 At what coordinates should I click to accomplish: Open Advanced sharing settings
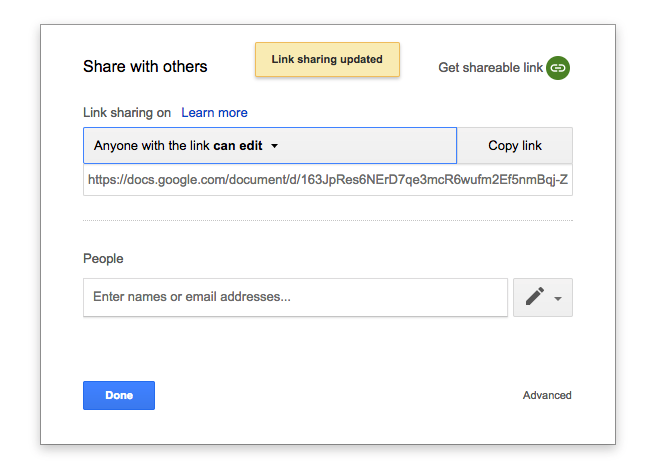coord(547,395)
